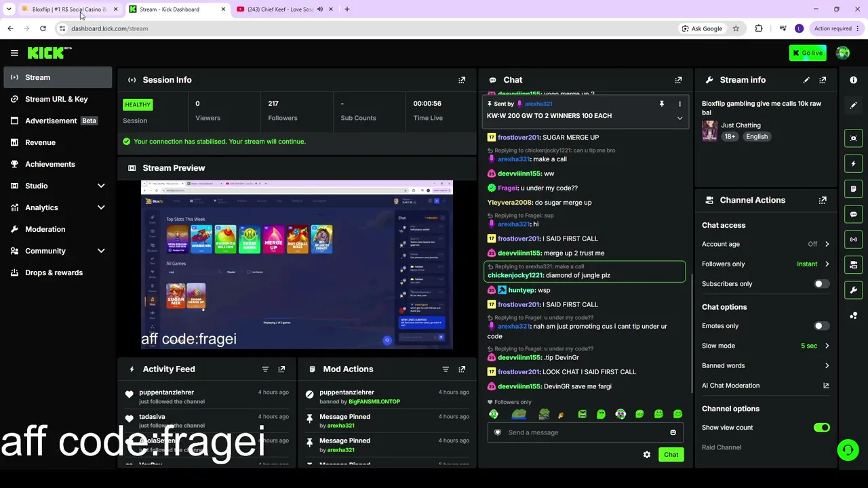Click the pencil edit icon in right sidebar
Image resolution: width=868 pixels, height=488 pixels.
coord(854,106)
